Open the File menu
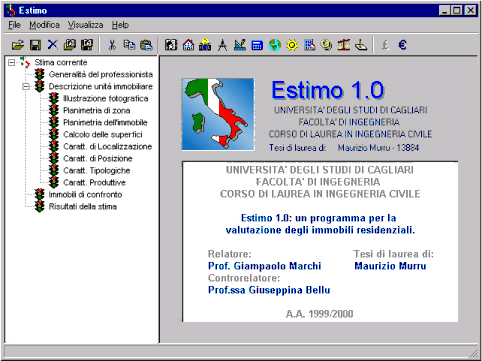Image resolution: width=482 pixels, height=361 pixels. pyautogui.click(x=14, y=25)
